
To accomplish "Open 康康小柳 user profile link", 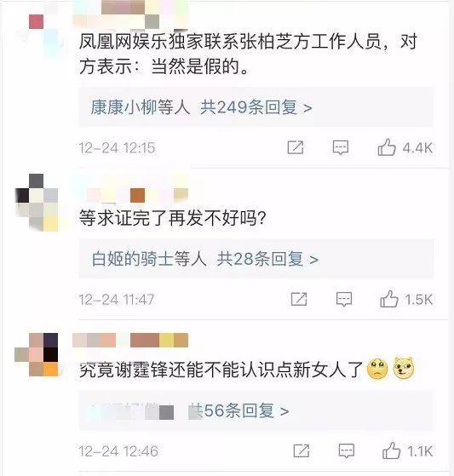I will tap(124, 107).
